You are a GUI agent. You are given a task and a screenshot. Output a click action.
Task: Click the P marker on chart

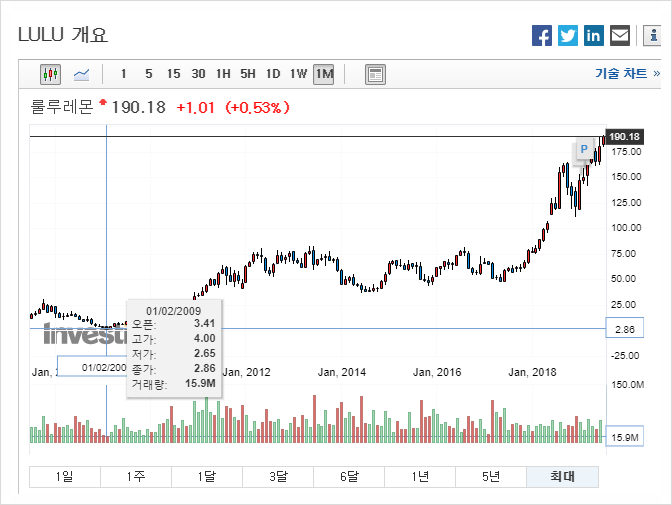click(583, 149)
